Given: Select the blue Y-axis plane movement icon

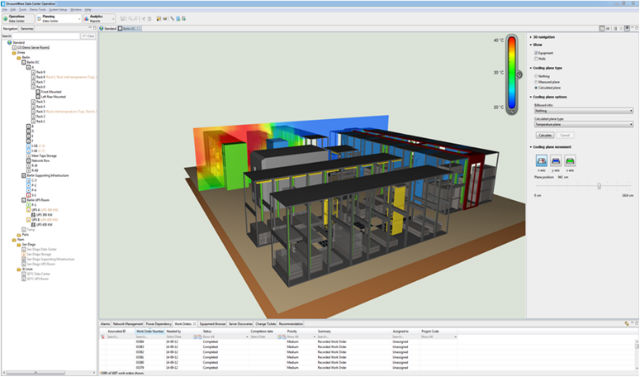Looking at the screenshot, I should [x=556, y=160].
